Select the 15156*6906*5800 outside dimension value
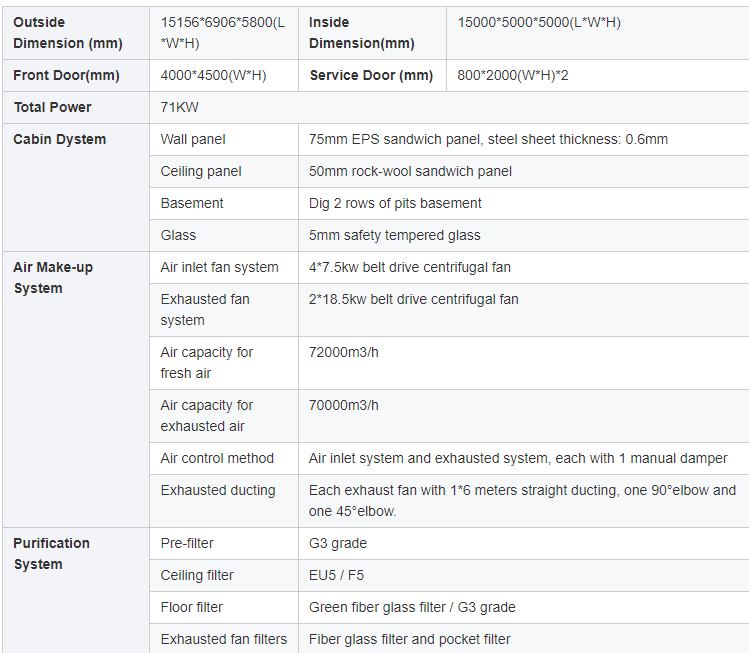 [222, 33]
